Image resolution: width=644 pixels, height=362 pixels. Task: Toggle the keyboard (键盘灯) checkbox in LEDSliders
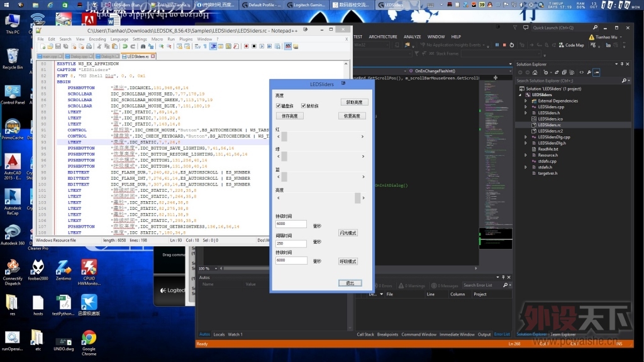click(x=279, y=106)
